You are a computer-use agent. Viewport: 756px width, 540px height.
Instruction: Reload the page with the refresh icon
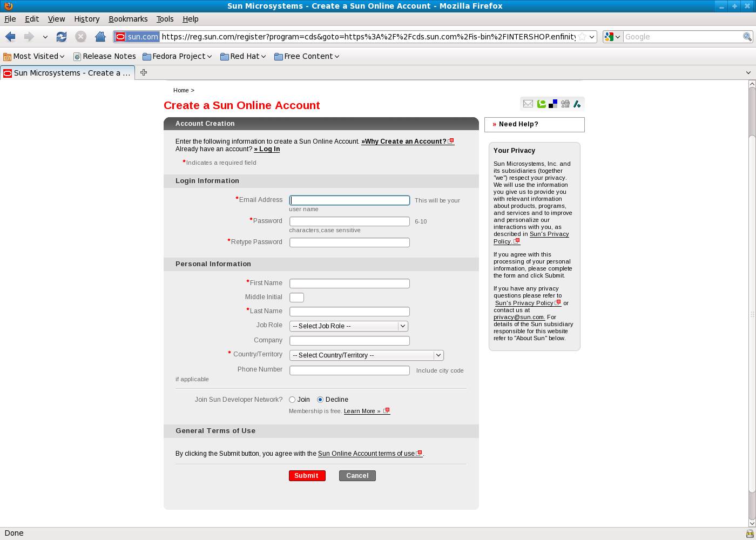coord(62,37)
